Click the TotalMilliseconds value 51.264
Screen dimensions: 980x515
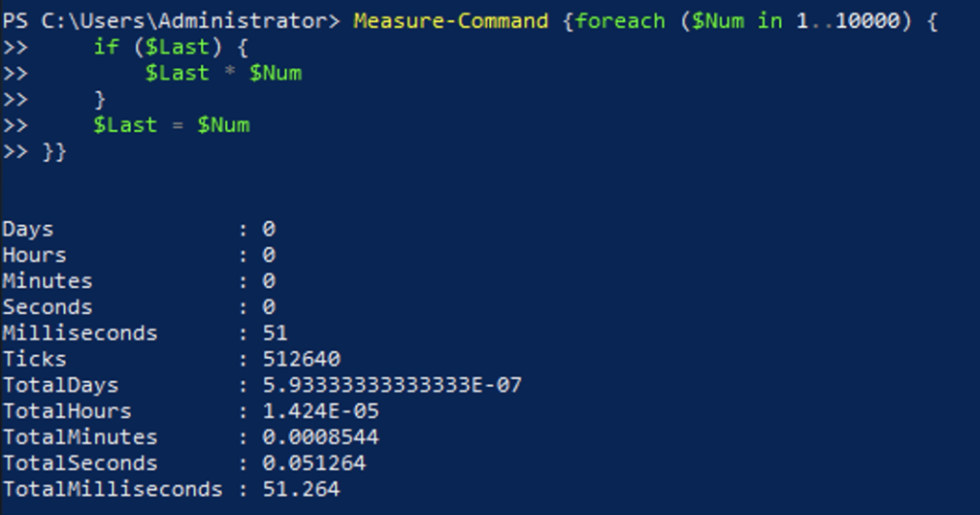301,489
